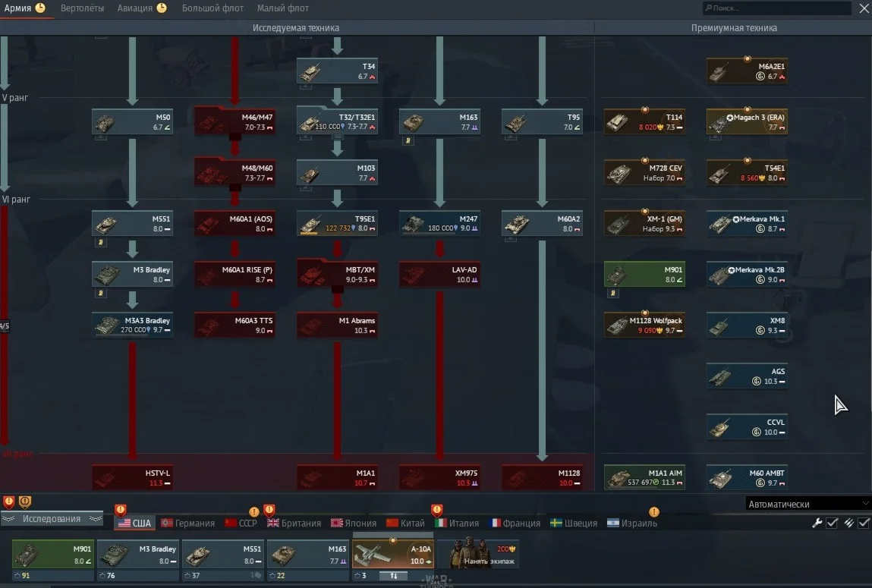The image size is (872, 588).
Task: Select the M103 heavy tank card
Action: point(337,172)
